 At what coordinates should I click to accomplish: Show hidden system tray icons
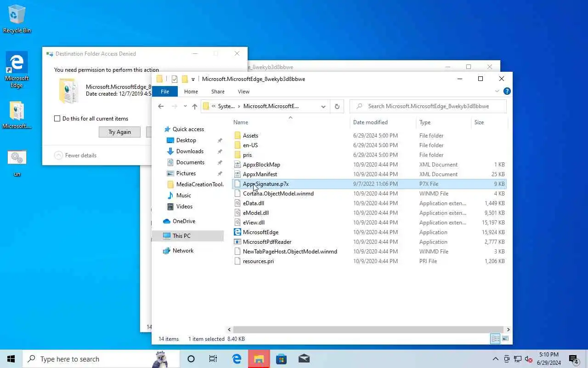tap(495, 359)
